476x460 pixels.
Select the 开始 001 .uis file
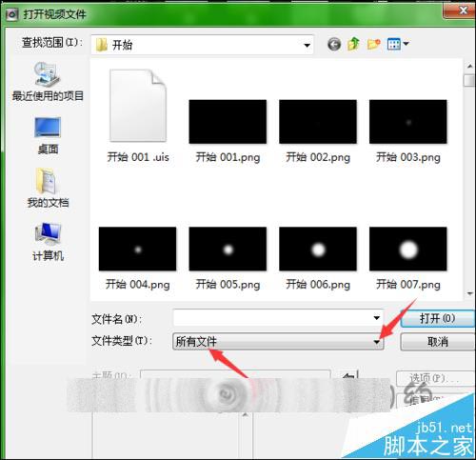pyautogui.click(x=138, y=116)
